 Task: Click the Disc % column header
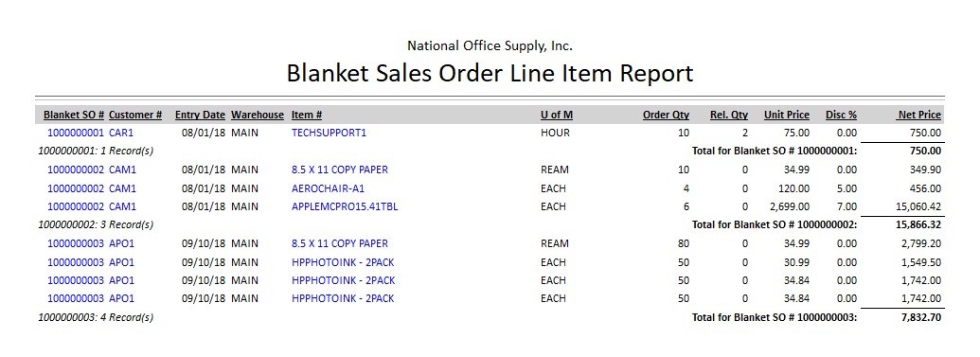[x=841, y=115]
